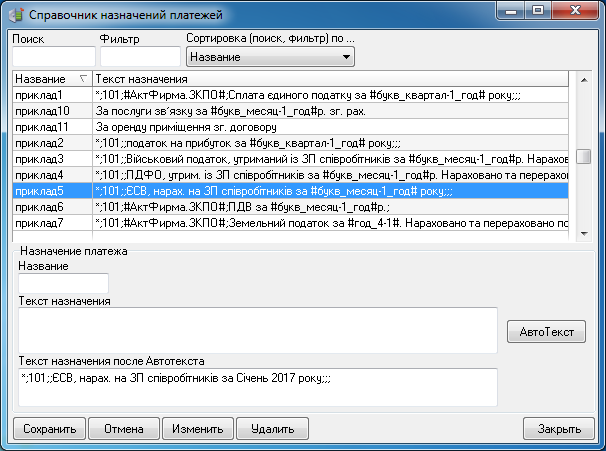Select the приклад3 military tax row
Viewport: 606px width, 451px height.
300,159
